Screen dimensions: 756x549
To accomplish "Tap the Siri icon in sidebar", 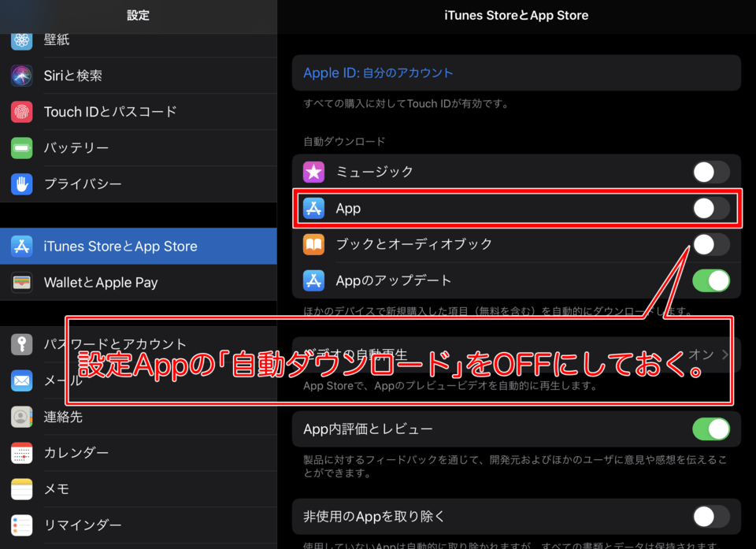I will tap(22, 76).
